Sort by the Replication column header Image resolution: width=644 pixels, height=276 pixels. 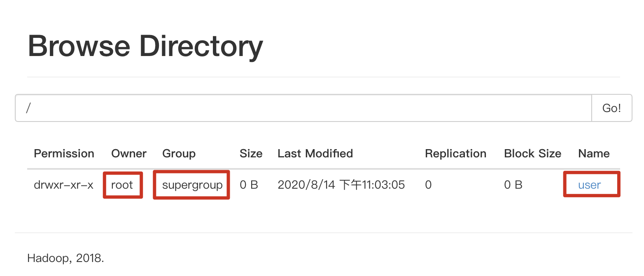(x=455, y=153)
